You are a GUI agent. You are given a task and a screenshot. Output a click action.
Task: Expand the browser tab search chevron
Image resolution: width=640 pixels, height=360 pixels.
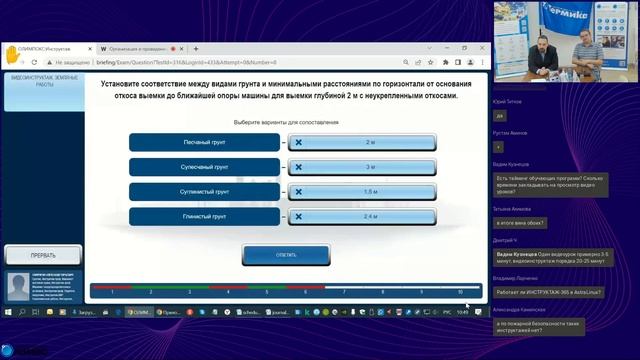(x=429, y=48)
